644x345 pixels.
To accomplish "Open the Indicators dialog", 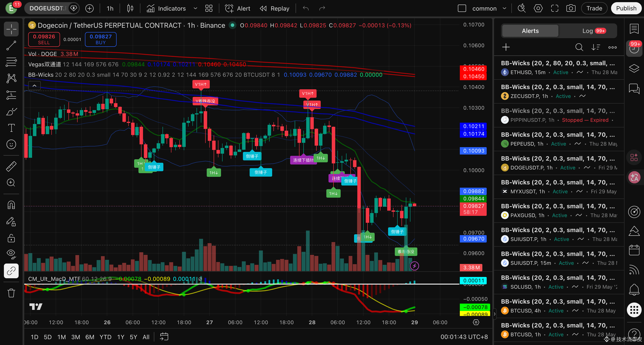I will tap(166, 8).
